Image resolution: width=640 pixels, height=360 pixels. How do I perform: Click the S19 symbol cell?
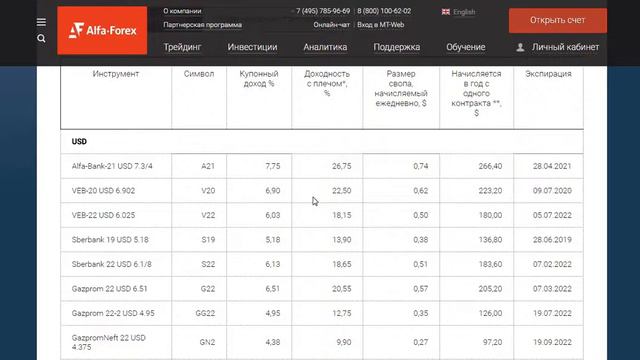click(208, 240)
